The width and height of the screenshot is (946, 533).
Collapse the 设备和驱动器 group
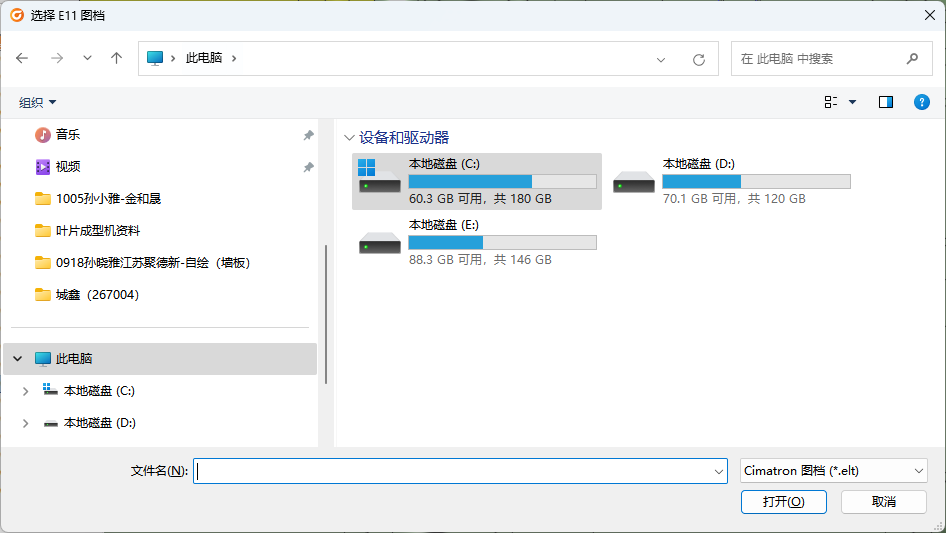pyautogui.click(x=349, y=138)
